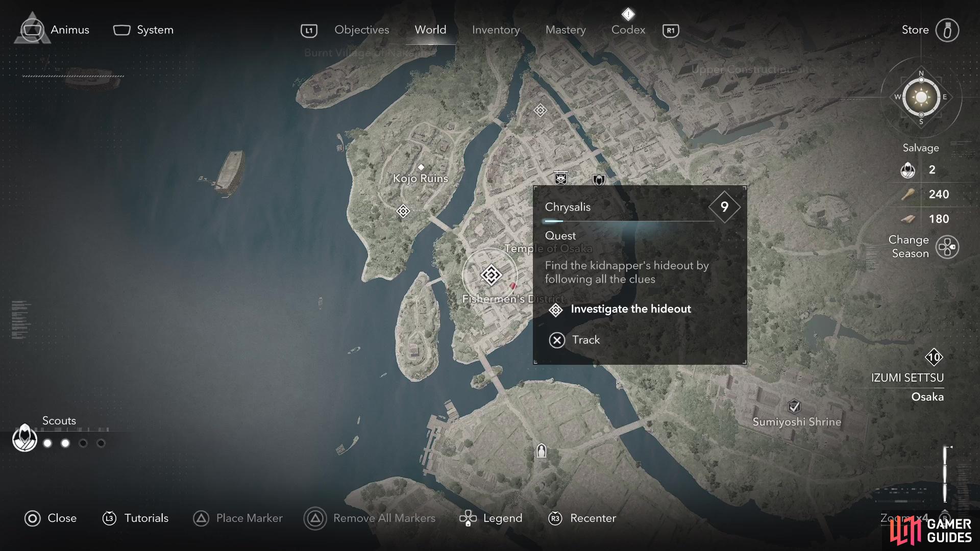
Task: Click the Sumiyoshi Shrine label
Action: pos(797,422)
